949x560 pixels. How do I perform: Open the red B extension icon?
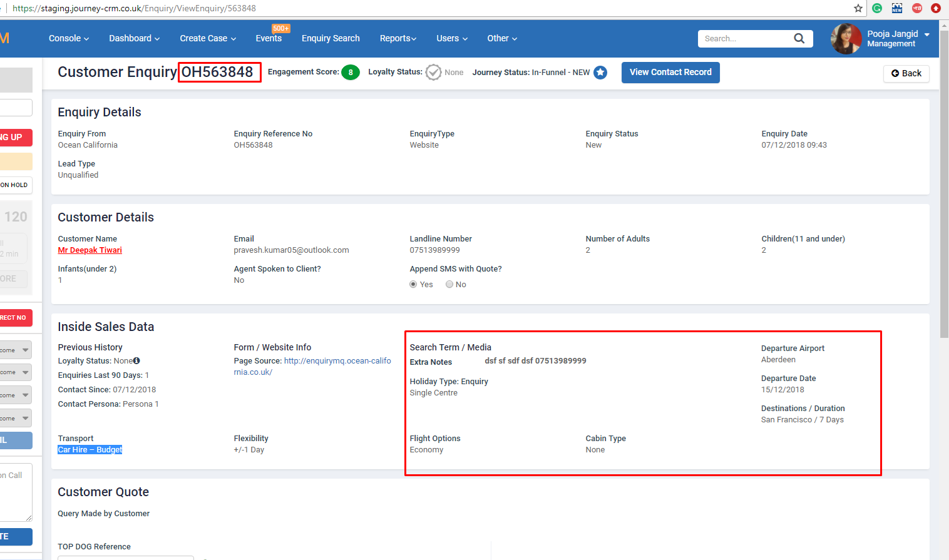pyautogui.click(x=917, y=8)
